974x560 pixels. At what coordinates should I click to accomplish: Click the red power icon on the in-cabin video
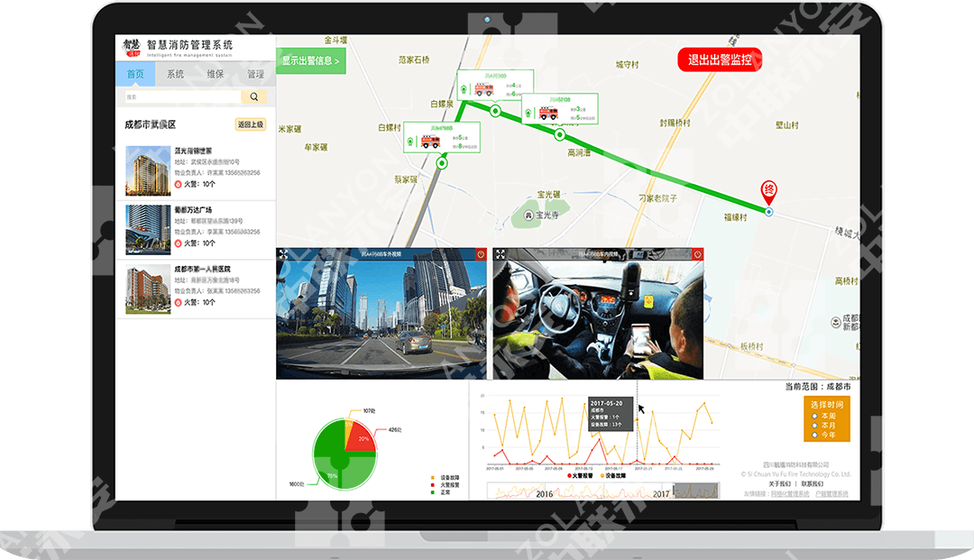697,254
